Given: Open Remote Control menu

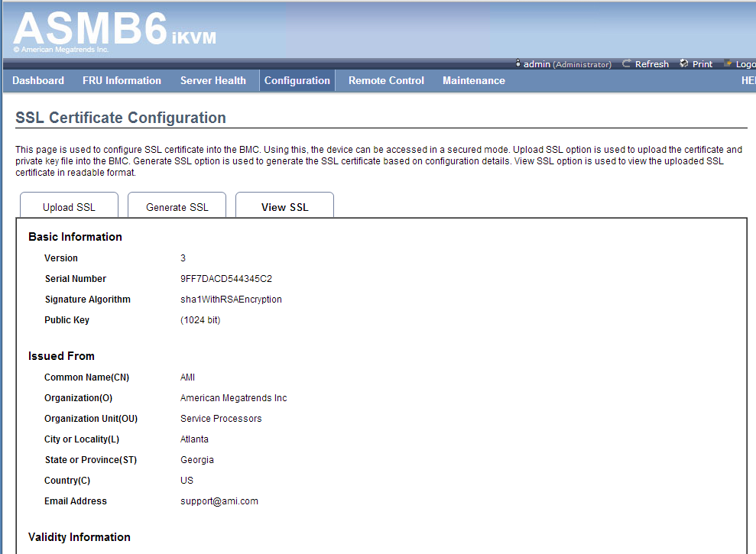Looking at the screenshot, I should [386, 80].
